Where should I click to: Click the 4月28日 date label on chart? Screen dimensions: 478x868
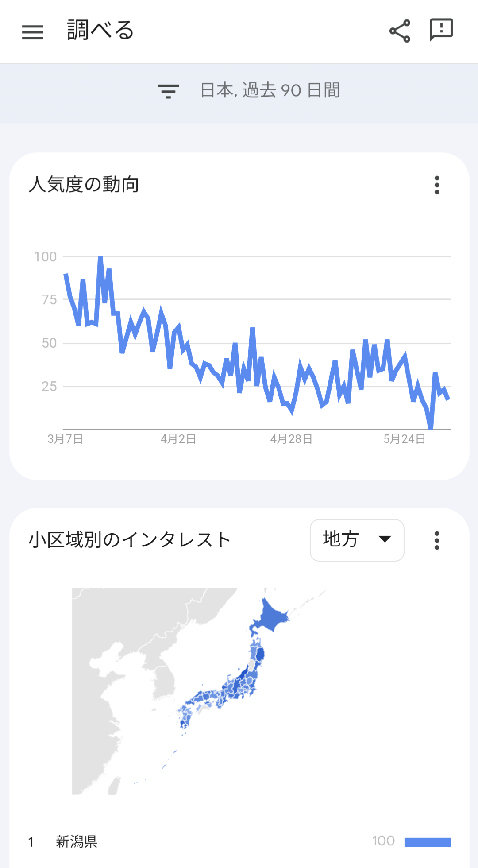(291, 439)
